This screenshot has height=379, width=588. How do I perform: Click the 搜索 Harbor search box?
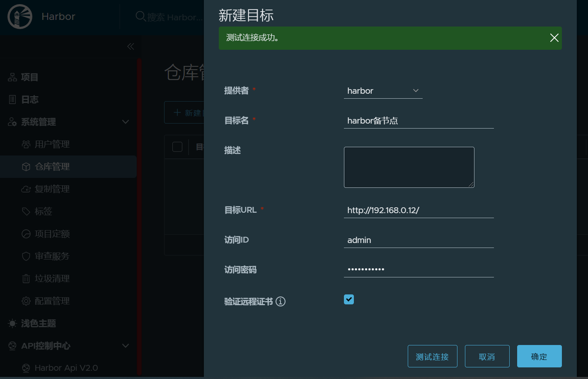tap(175, 17)
